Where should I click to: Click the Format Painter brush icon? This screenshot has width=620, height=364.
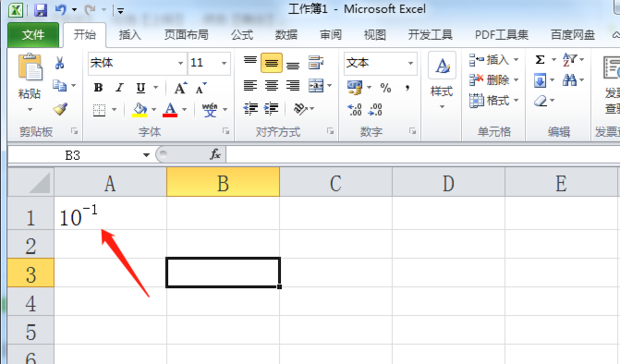point(60,109)
